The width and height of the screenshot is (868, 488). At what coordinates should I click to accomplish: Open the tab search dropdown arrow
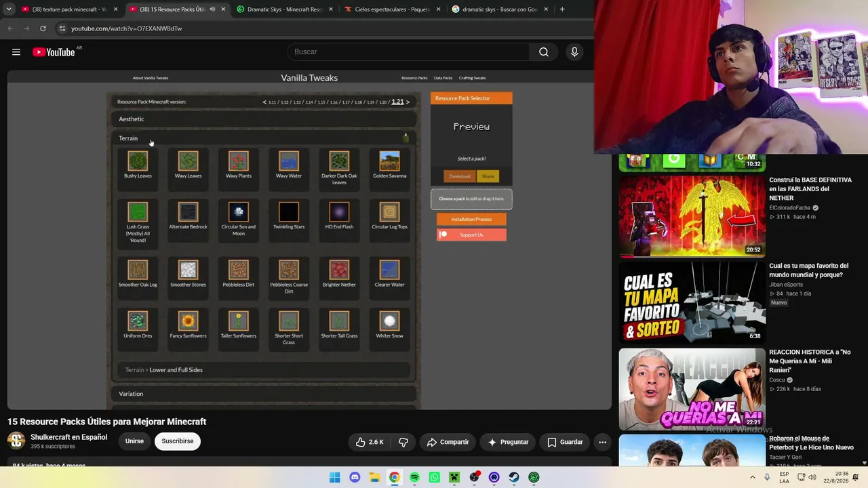9,9
